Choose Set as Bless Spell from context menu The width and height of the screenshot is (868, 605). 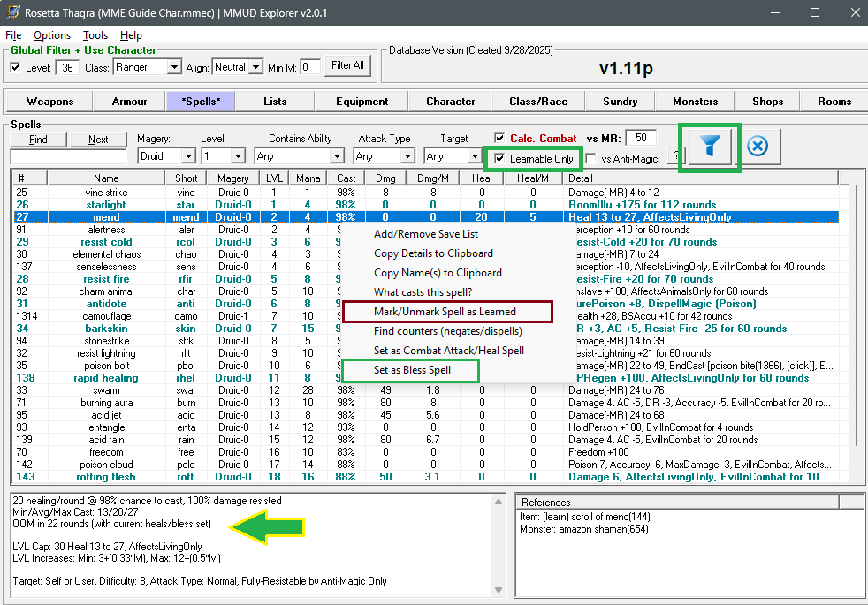(x=412, y=370)
